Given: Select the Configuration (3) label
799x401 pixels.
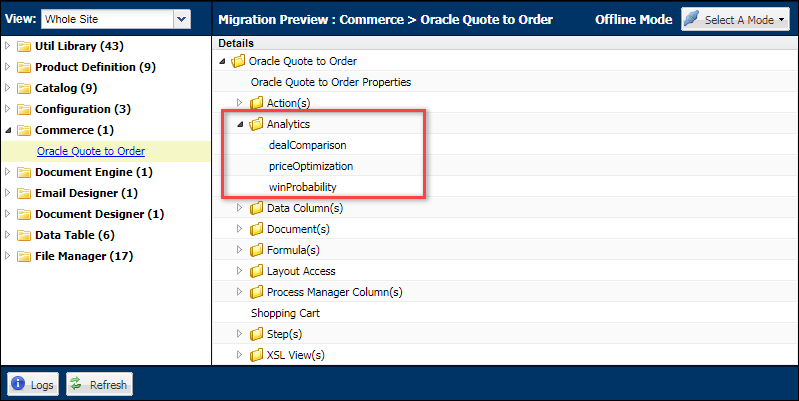Looking at the screenshot, I should [x=83, y=109].
